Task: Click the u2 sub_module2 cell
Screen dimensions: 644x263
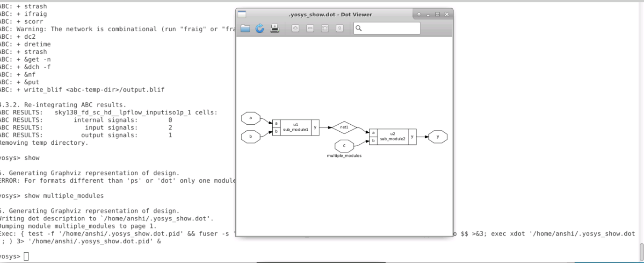Action: [392, 136]
